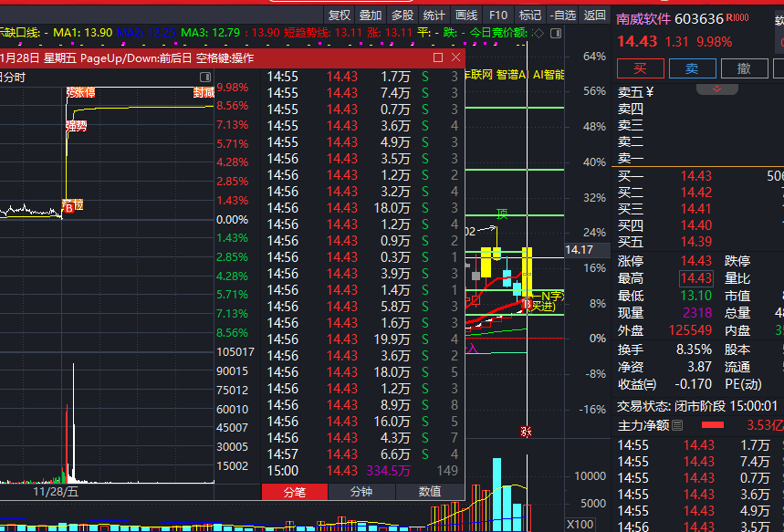Open the list icon beside 主力净额
The image size is (784, 532).
tap(677, 425)
